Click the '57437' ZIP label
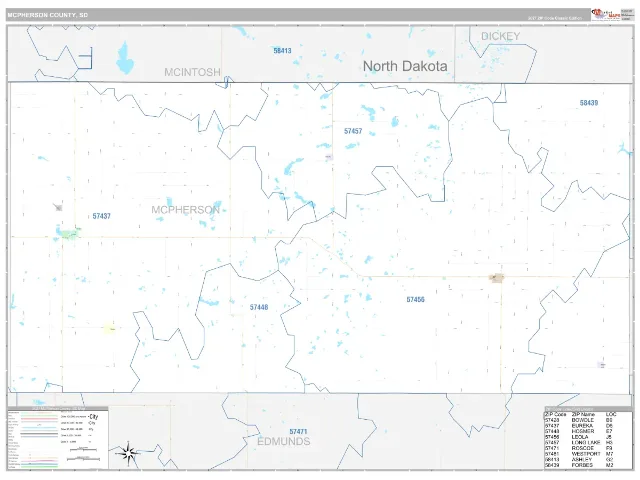Screen dimensions: 640x480 coord(101,216)
